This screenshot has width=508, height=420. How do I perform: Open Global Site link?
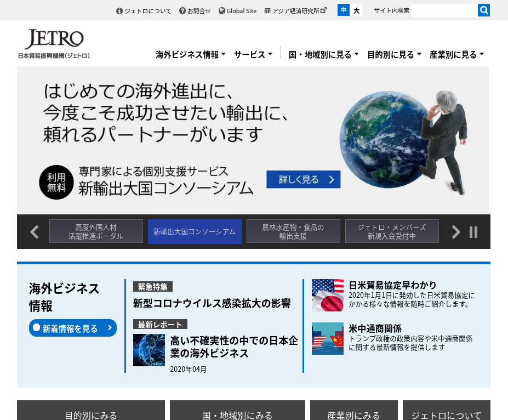(241, 11)
